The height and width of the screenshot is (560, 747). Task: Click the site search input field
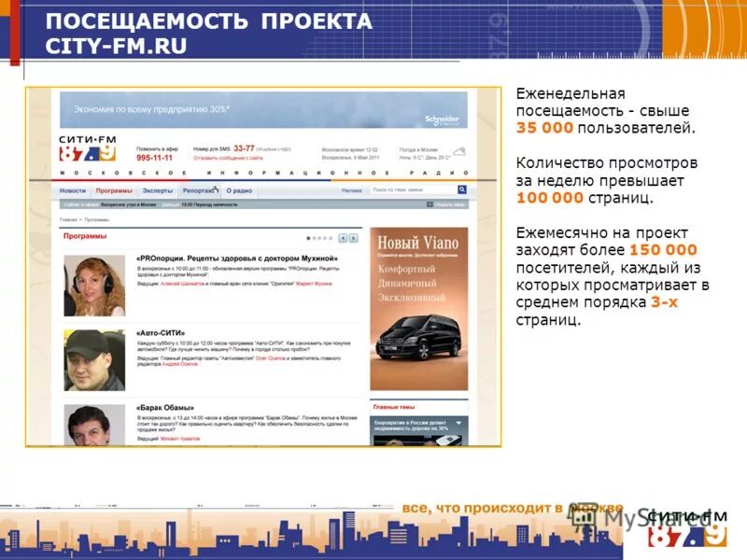click(413, 190)
